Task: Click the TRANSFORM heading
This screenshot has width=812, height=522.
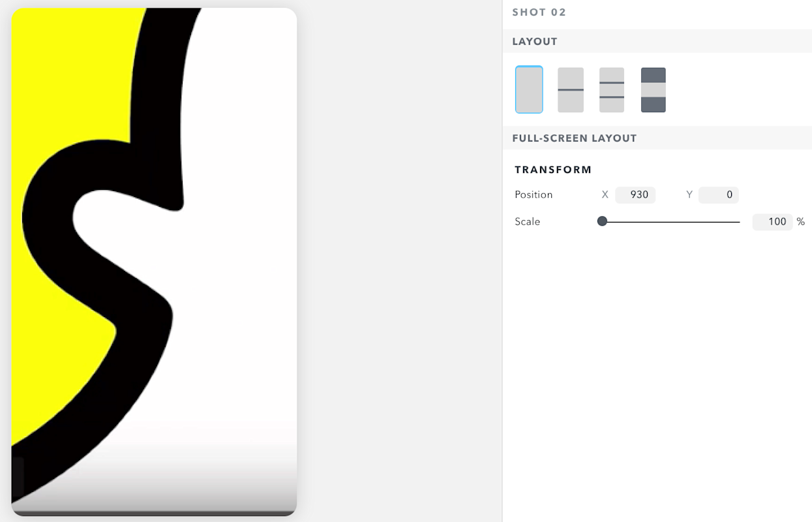Action: pyautogui.click(x=553, y=170)
